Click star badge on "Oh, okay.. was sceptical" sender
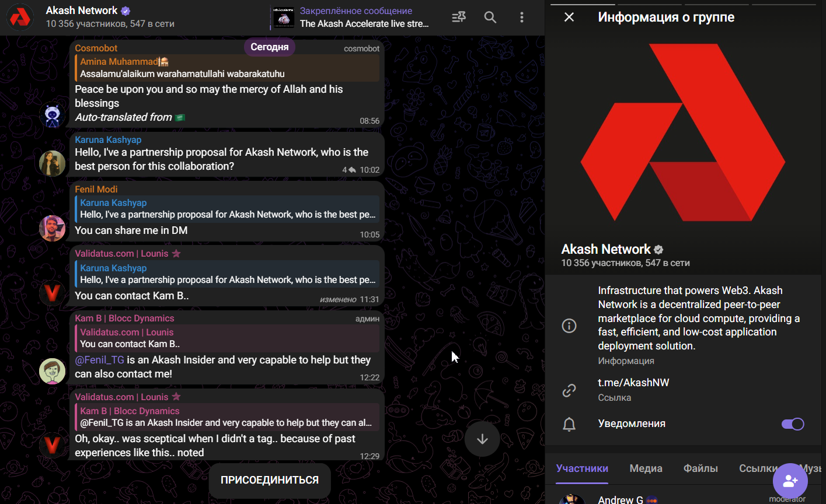The image size is (826, 504). pos(176,397)
